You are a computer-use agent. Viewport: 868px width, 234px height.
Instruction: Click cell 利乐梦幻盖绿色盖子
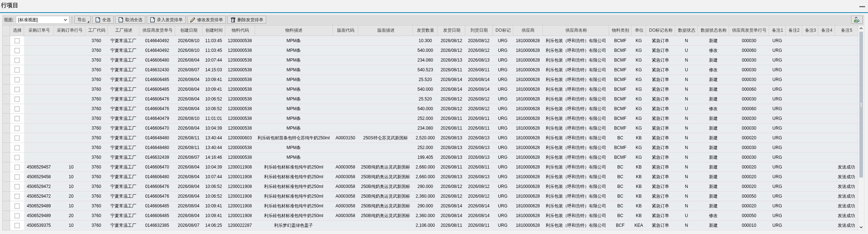point(294,225)
